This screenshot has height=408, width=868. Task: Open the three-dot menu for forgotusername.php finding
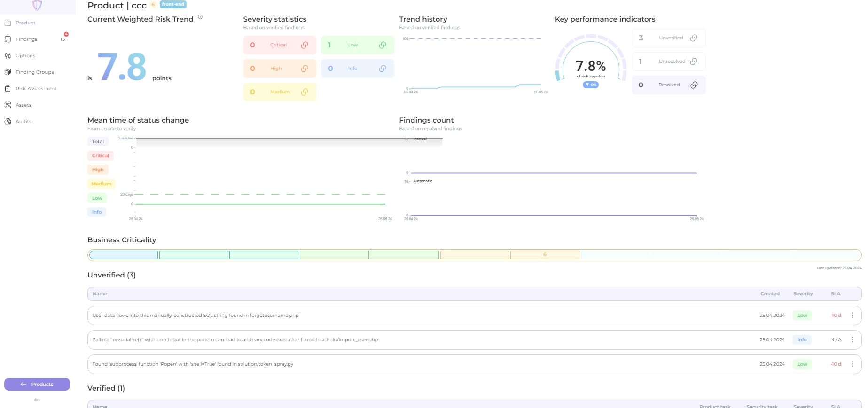852,316
